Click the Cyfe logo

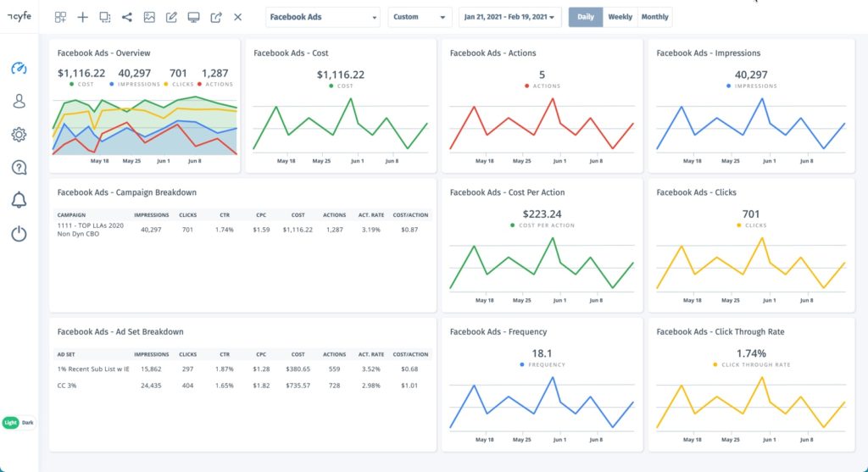pyautogui.click(x=19, y=16)
